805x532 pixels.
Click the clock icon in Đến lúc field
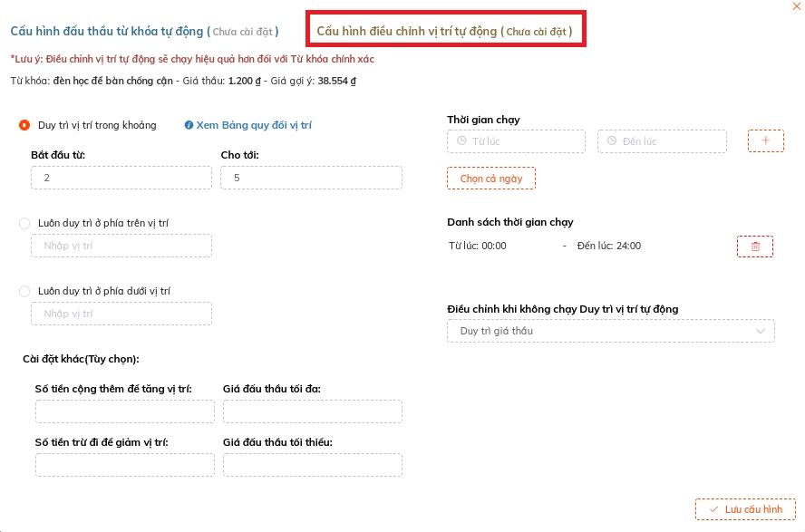(612, 141)
